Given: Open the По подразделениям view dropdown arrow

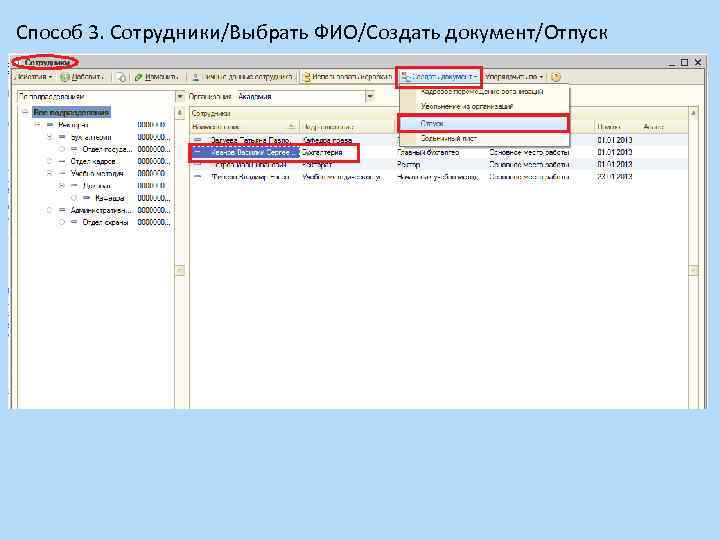Looking at the screenshot, I should coord(180,96).
